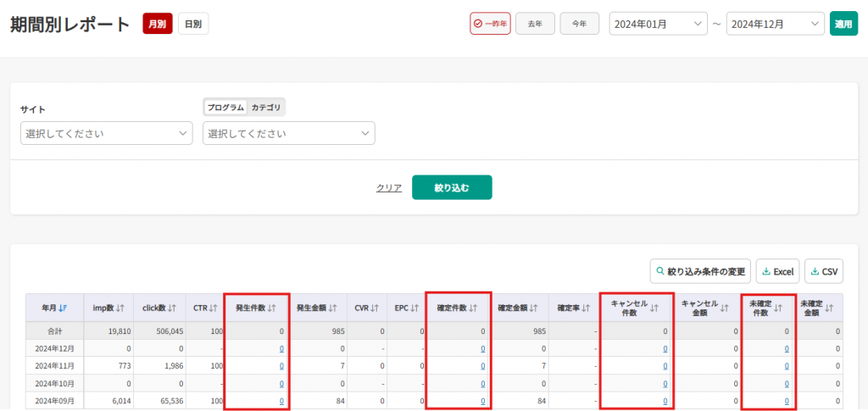868x411 pixels.
Task: Click the 期間別レポート page title
Action: pyautogui.click(x=70, y=25)
